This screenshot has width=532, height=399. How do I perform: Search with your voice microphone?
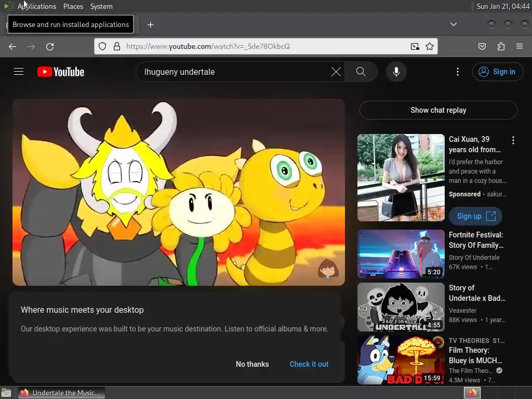(396, 72)
